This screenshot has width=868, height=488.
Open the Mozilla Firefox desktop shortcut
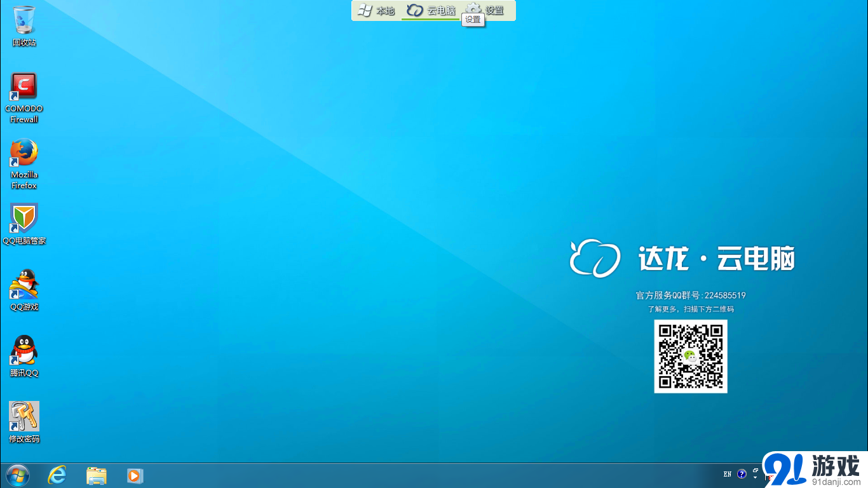(x=24, y=164)
